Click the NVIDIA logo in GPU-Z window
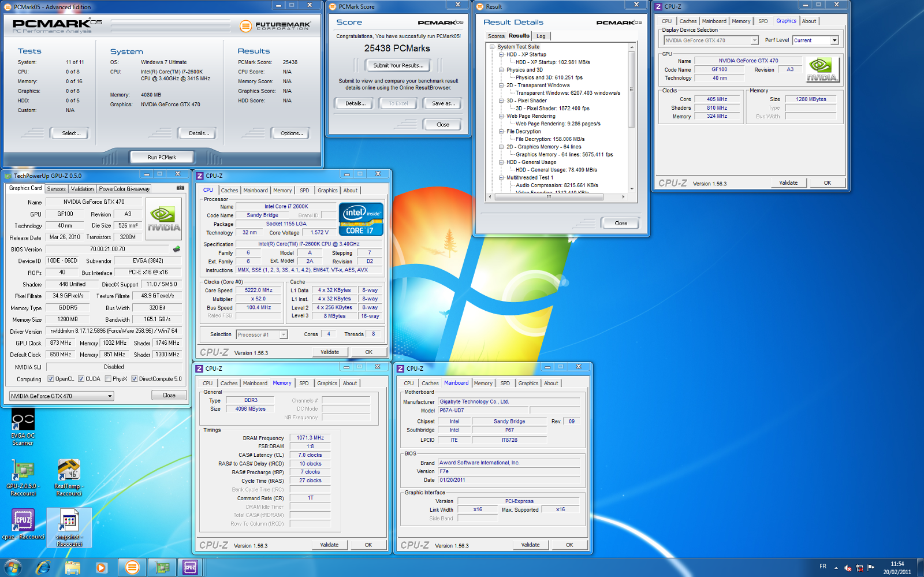 (164, 219)
